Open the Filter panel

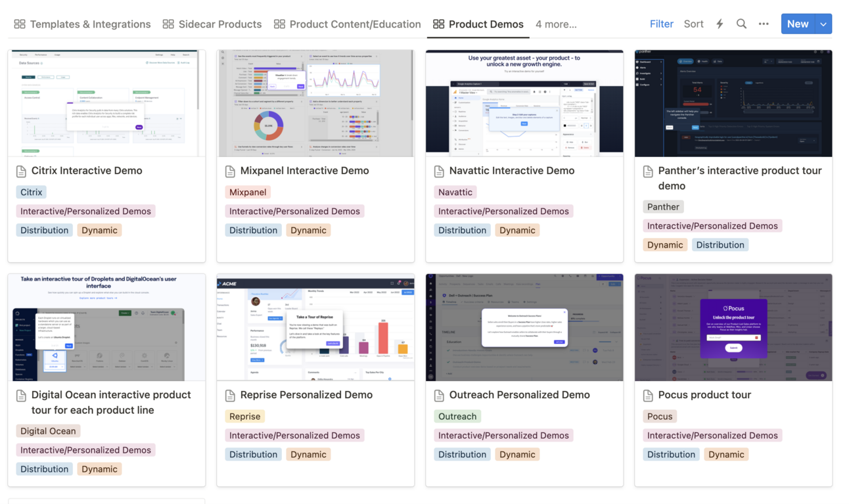click(x=661, y=24)
